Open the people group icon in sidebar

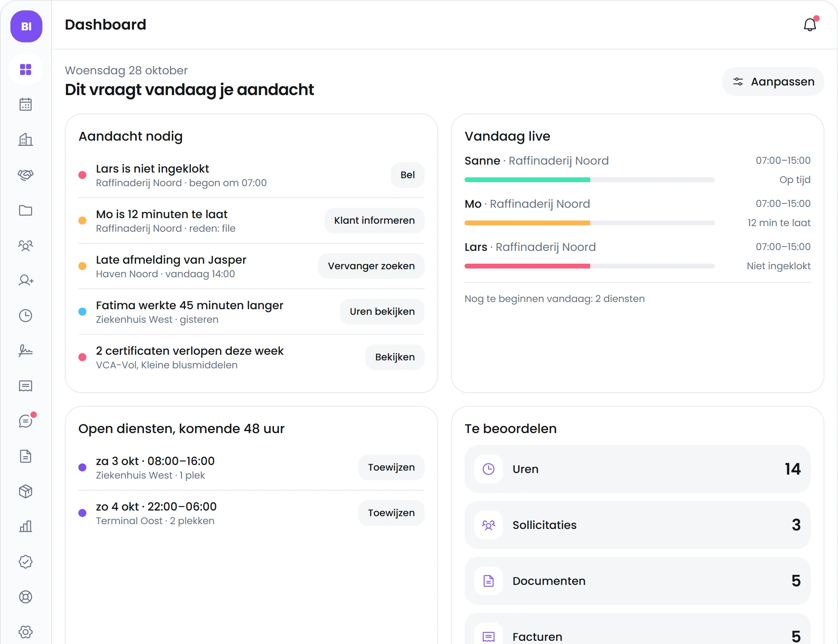tap(26, 245)
